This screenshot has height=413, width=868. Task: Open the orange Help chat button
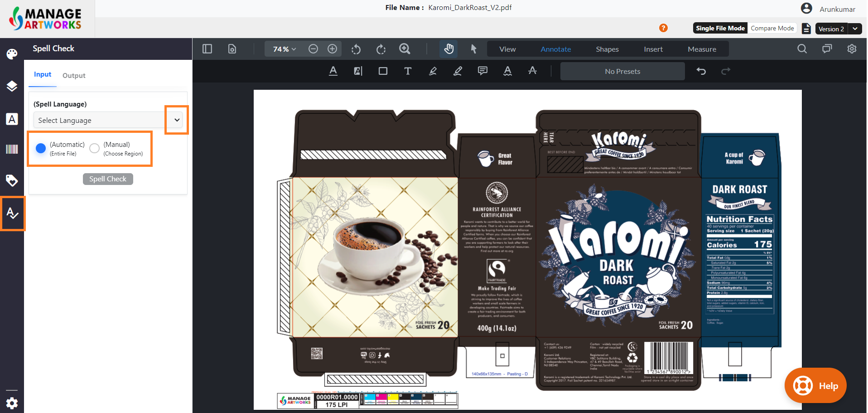[x=815, y=386]
